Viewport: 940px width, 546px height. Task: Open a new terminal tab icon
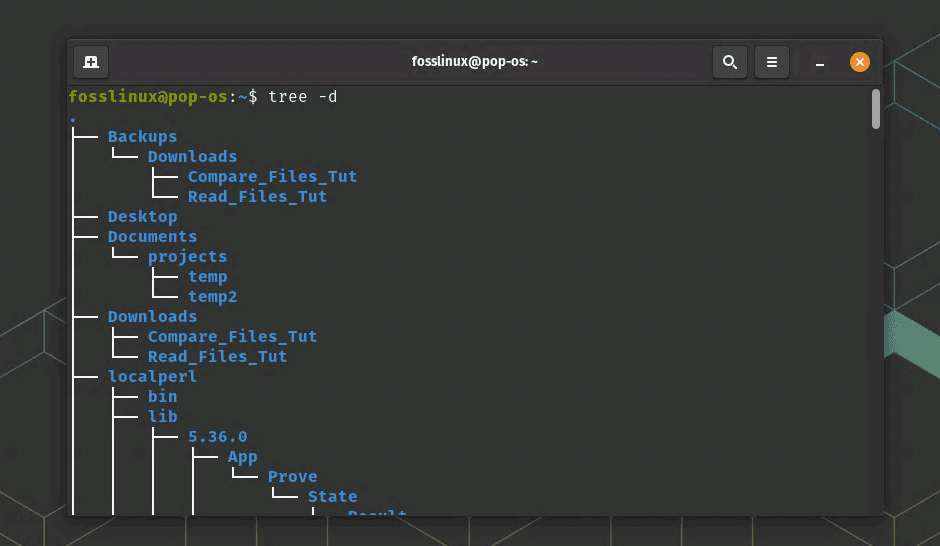[91, 62]
